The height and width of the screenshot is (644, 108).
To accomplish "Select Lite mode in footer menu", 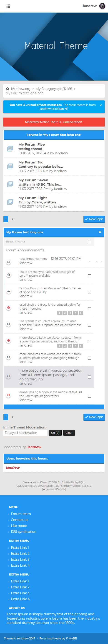I will pos(19,526).
